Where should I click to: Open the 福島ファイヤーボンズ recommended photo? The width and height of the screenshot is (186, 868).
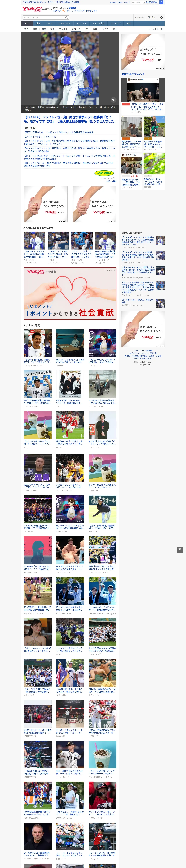(x=38, y=468)
